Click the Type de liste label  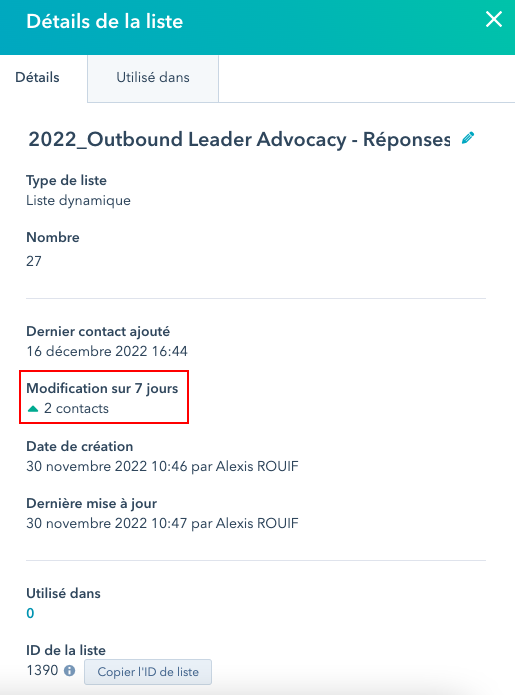pyautogui.click(x=66, y=180)
